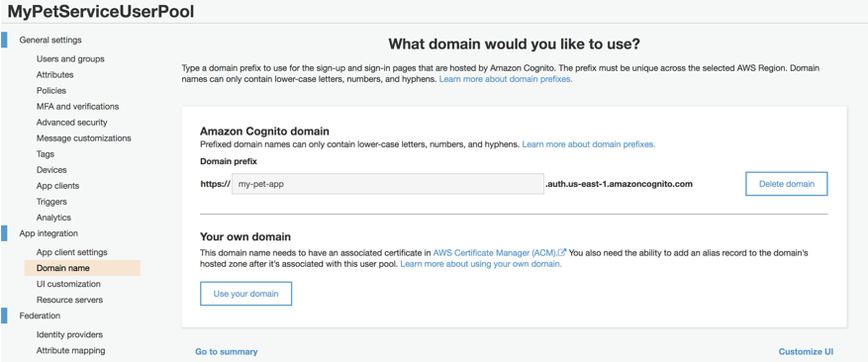The width and height of the screenshot is (868, 362).
Task: Open Analytics settings
Action: (x=53, y=218)
